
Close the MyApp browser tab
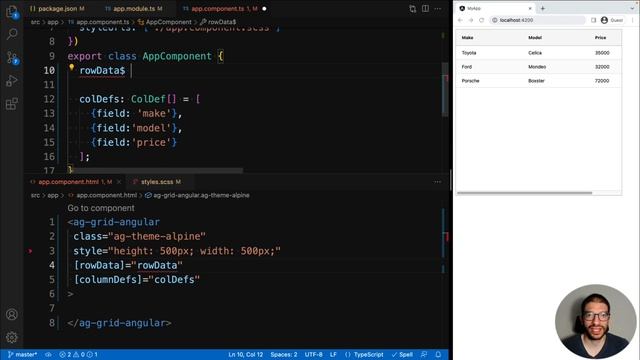(530, 8)
